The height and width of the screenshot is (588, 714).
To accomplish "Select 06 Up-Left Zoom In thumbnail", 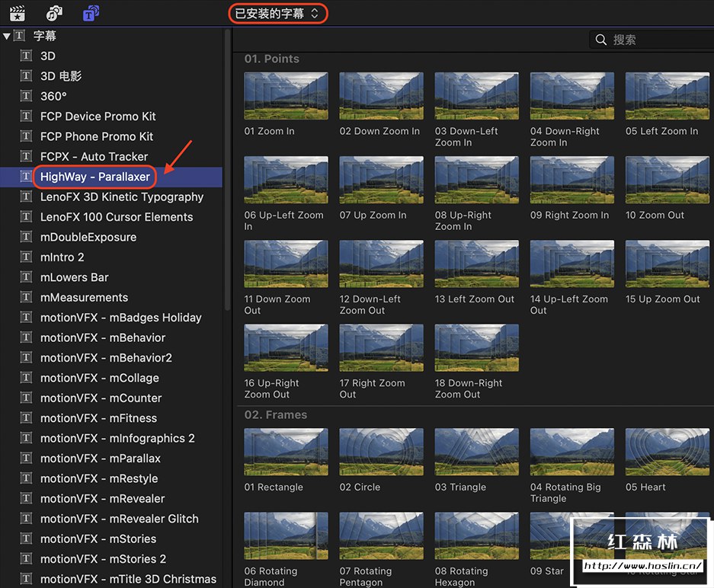I will (x=286, y=180).
